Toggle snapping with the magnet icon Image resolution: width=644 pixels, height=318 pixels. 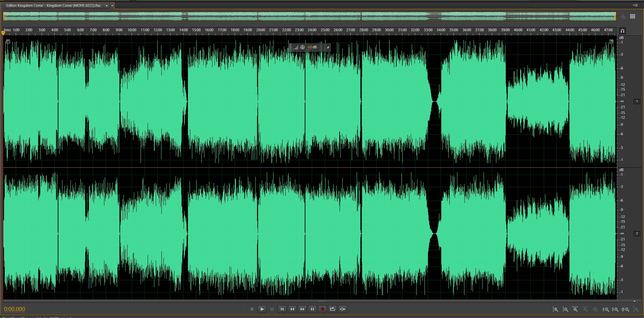623,31
